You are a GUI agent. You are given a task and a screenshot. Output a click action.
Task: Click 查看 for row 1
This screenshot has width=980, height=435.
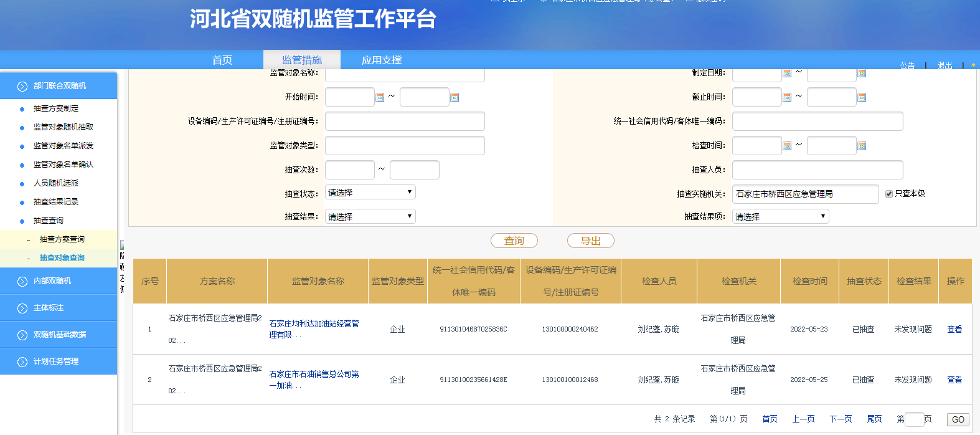click(x=954, y=329)
